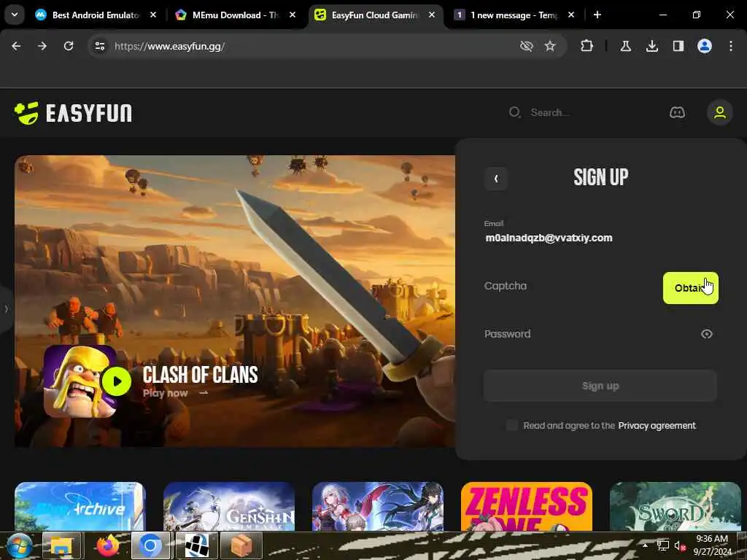Close the Best Android Emulator tab
Viewport: 747px width, 560px height.
(153, 15)
